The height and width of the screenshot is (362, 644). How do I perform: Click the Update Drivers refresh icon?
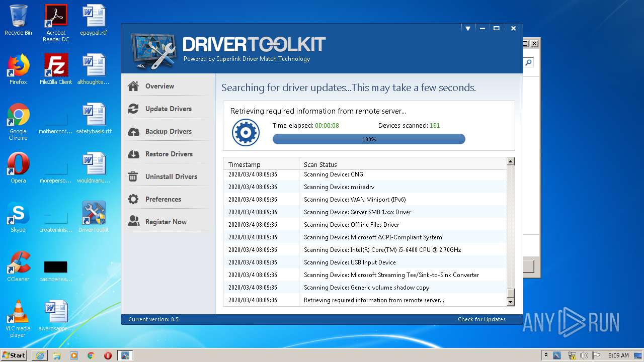tap(133, 109)
